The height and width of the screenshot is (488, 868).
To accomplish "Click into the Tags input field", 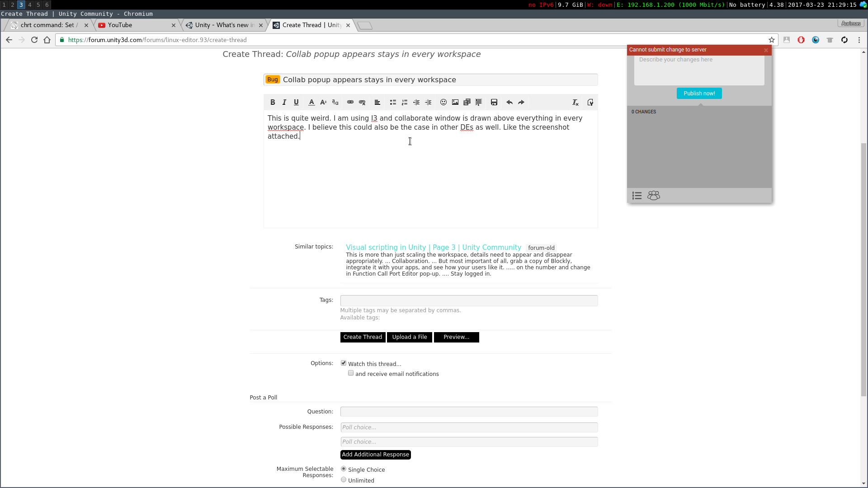I will click(x=469, y=300).
